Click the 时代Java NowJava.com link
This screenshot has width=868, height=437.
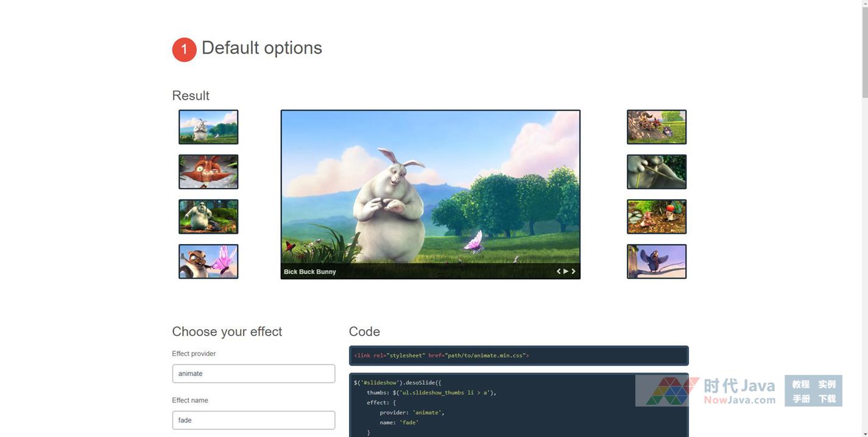pyautogui.click(x=739, y=391)
